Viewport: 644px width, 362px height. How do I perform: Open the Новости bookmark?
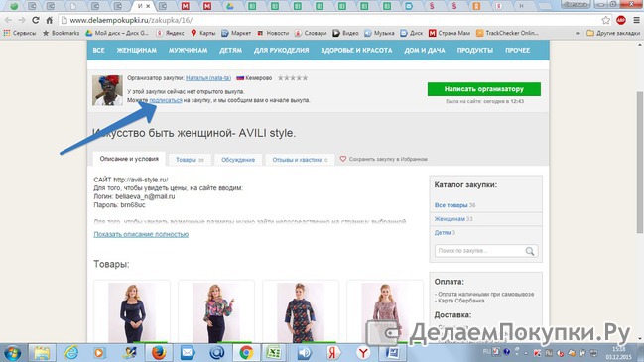[x=273, y=33]
